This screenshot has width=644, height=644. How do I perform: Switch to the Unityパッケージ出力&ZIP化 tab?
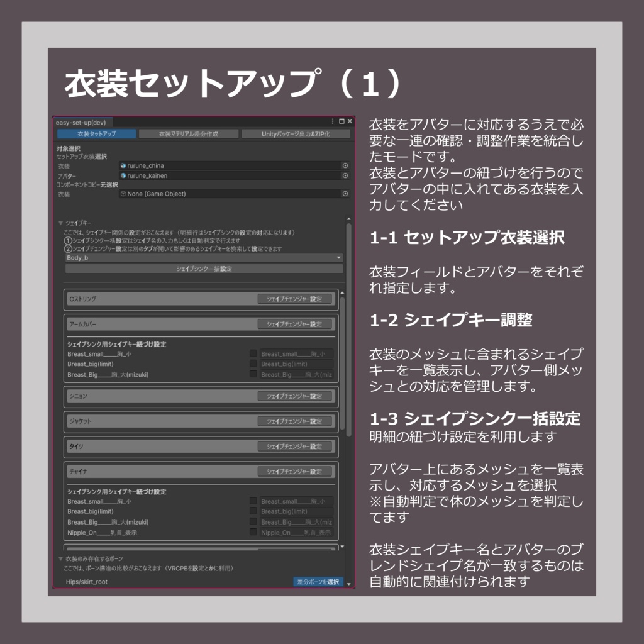298,134
